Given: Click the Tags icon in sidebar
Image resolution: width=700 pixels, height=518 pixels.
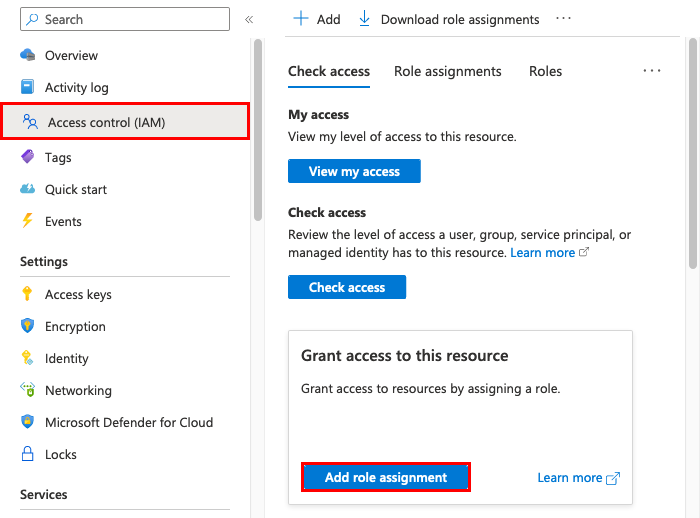Looking at the screenshot, I should (28, 157).
